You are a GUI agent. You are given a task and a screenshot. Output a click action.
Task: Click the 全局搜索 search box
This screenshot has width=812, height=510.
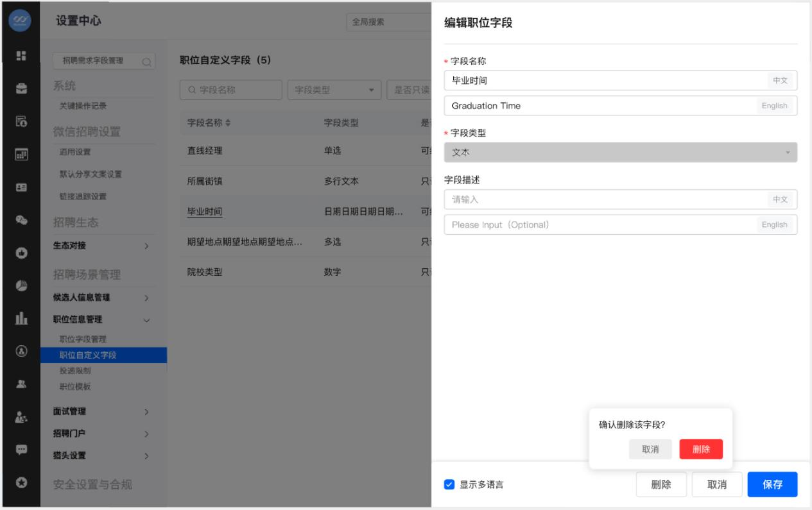(388, 21)
